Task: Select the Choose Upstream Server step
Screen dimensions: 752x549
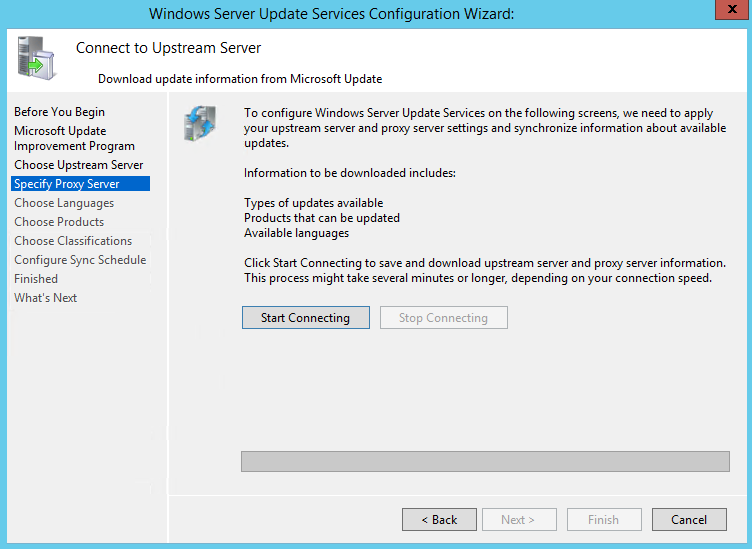Action: (79, 165)
